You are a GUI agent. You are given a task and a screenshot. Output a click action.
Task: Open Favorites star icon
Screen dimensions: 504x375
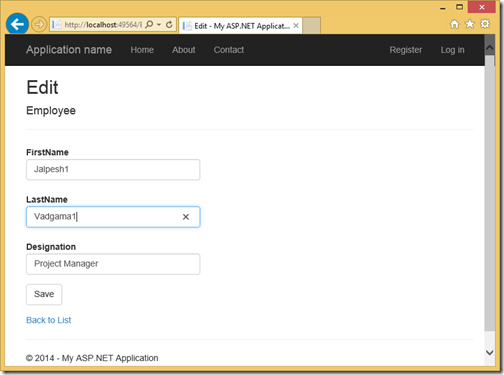tap(470, 24)
